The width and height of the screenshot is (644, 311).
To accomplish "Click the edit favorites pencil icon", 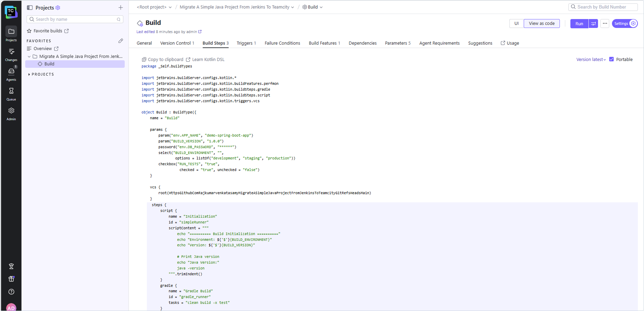I will click(x=121, y=41).
